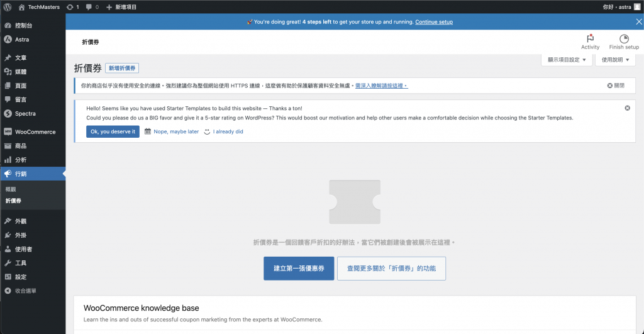Click the Ok, you deserve it button
644x334 pixels.
[x=113, y=131]
